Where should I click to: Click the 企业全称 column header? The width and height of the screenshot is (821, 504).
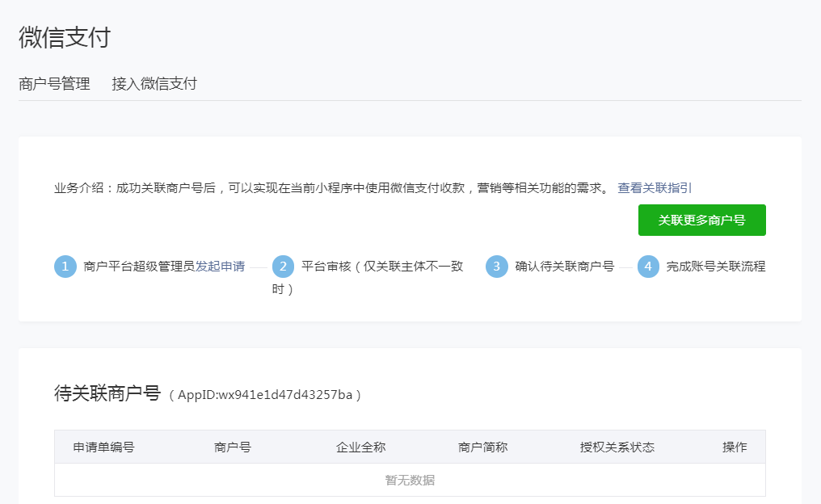360,447
